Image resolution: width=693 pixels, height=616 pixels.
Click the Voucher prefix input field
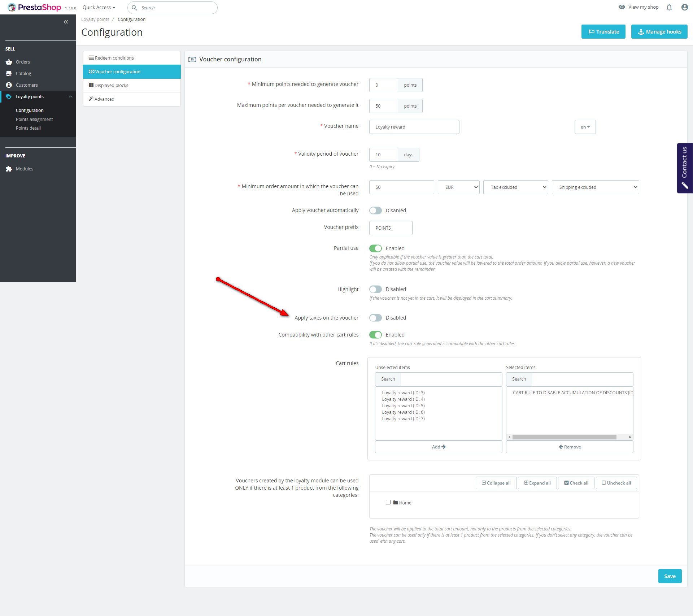point(391,228)
